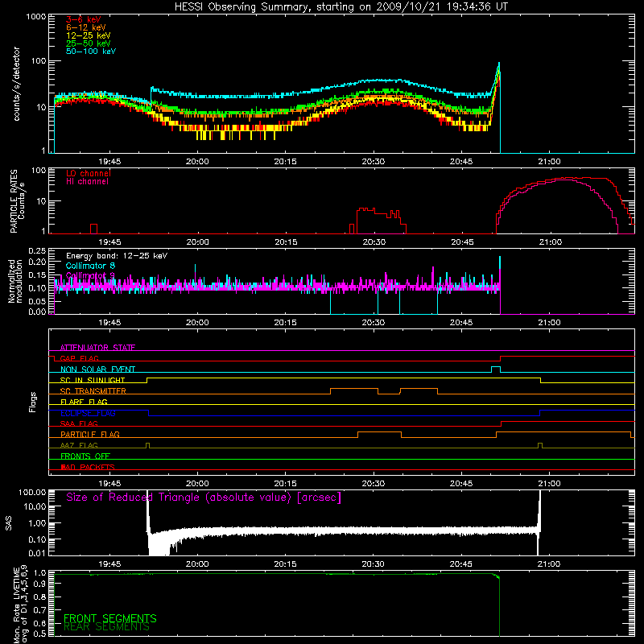
Task: Click the 'PARTICLE FLAG' label
Action: 90,435
